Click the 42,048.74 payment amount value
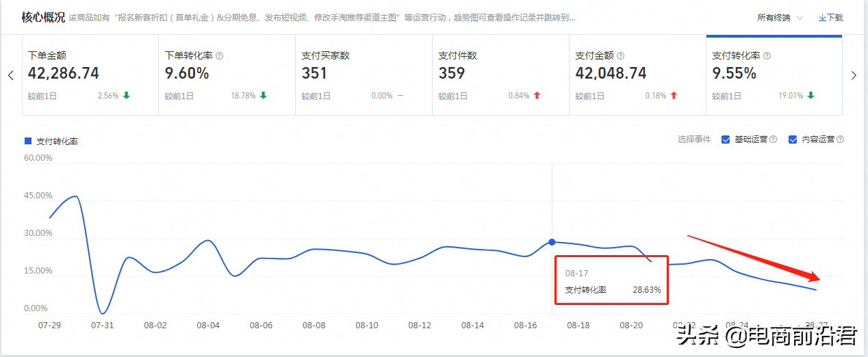868x357 pixels. click(611, 73)
